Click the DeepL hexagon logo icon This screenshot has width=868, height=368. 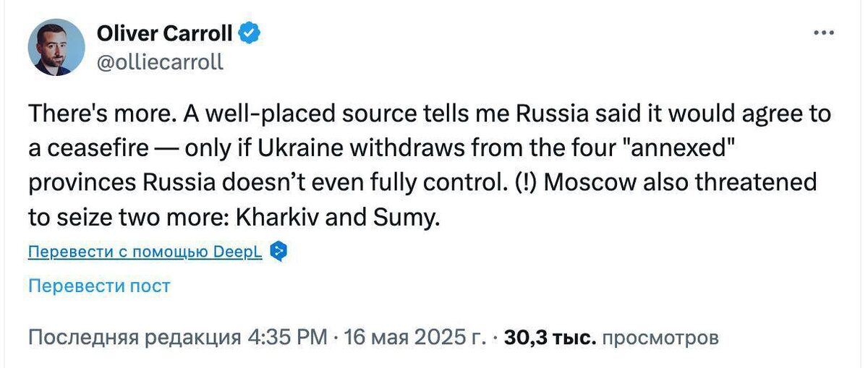click(x=279, y=252)
